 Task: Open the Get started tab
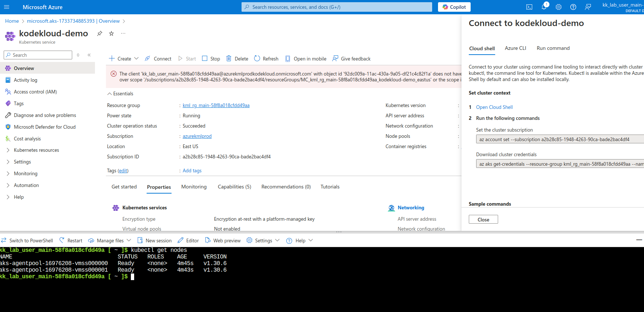(124, 187)
